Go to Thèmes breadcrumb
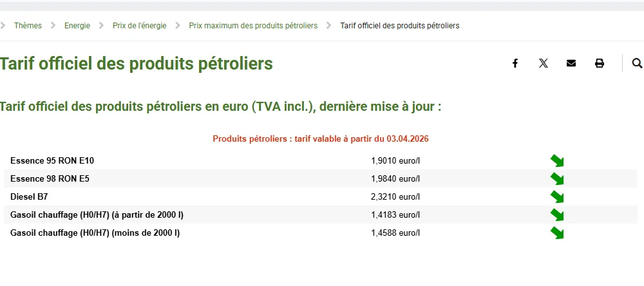Screen dimensions: 644x286 click(x=28, y=26)
